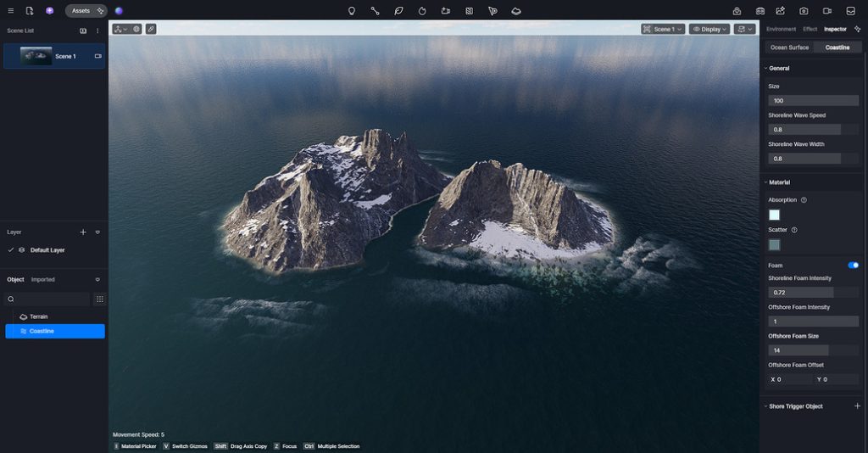This screenshot has height=453, width=868.
Task: Toggle the Foam switch off
Action: click(853, 266)
